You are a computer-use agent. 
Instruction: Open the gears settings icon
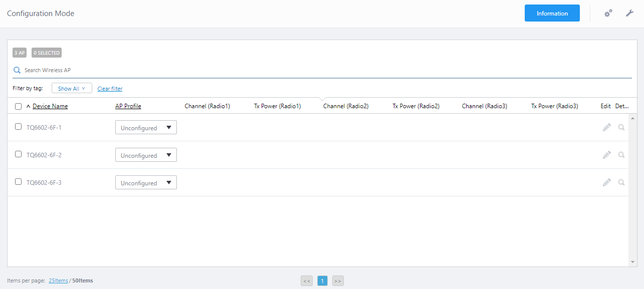click(x=608, y=14)
